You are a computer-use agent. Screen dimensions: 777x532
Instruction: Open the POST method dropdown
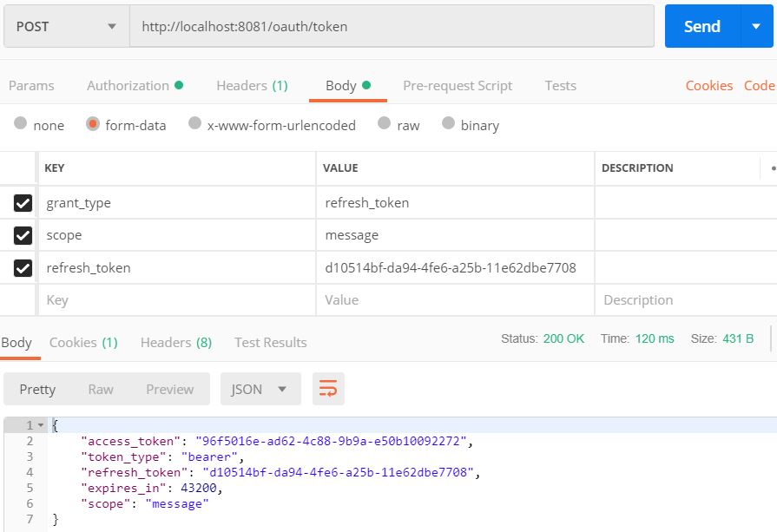67,27
